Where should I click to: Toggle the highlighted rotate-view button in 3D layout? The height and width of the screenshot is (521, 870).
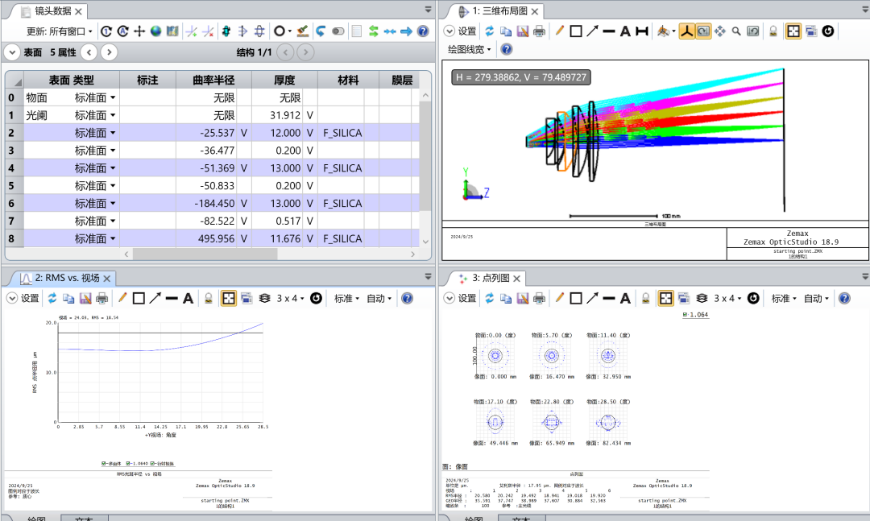click(x=703, y=31)
